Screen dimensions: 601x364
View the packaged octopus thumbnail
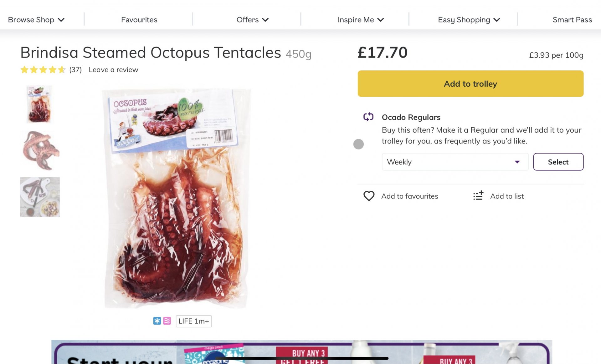[39, 104]
